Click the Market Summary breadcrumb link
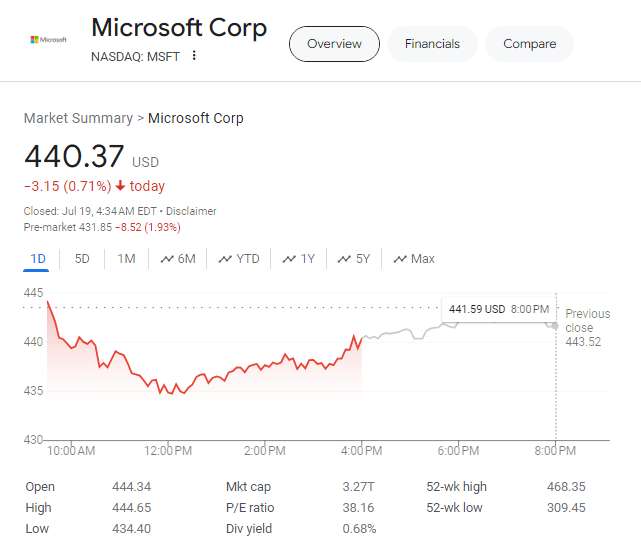Viewport: 641px width, 544px height. [x=78, y=118]
